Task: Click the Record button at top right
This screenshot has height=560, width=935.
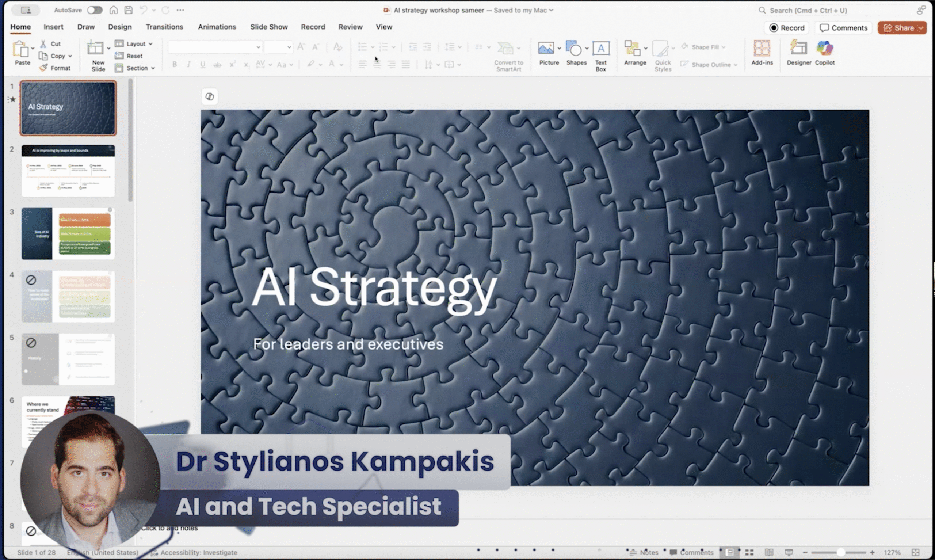Action: coord(786,28)
